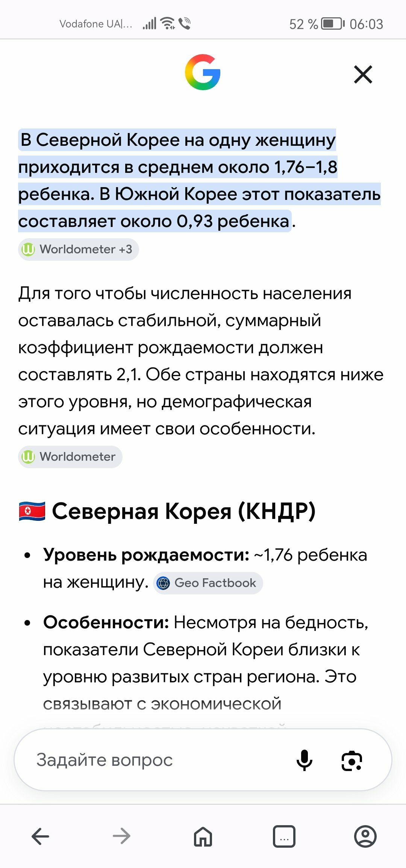Tap the 'Северная Корея (КНДР)' heading

click(183, 511)
